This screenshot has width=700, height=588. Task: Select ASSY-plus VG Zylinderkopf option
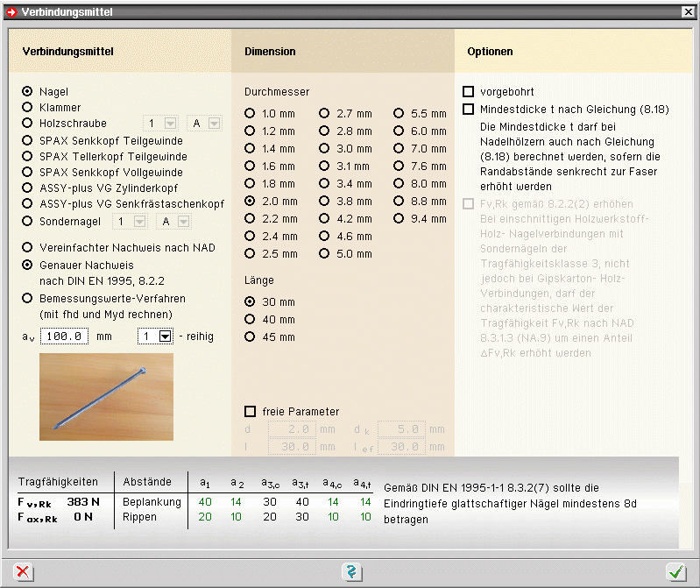coord(28,188)
